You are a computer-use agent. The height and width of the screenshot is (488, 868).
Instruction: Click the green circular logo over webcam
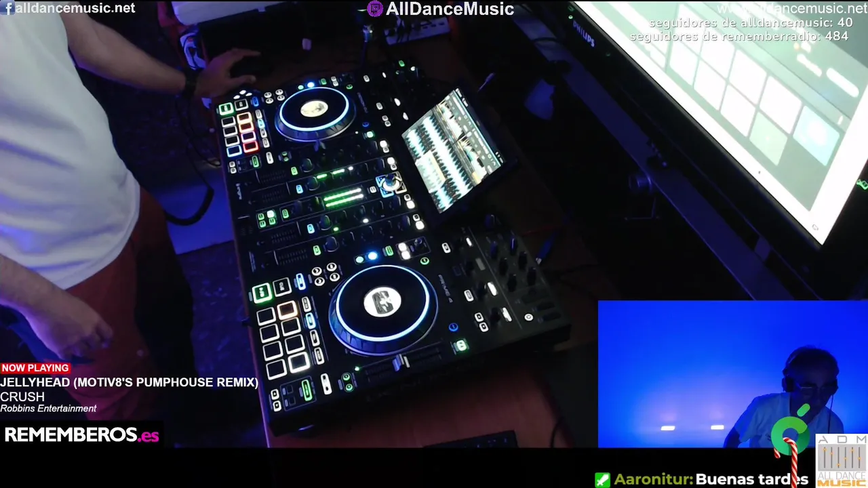pos(792,429)
